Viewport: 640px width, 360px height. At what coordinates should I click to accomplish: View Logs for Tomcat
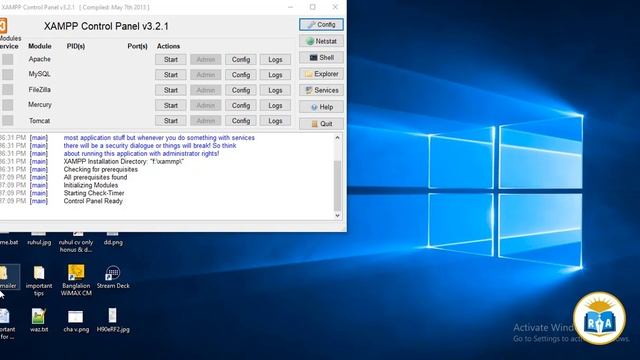(276, 121)
